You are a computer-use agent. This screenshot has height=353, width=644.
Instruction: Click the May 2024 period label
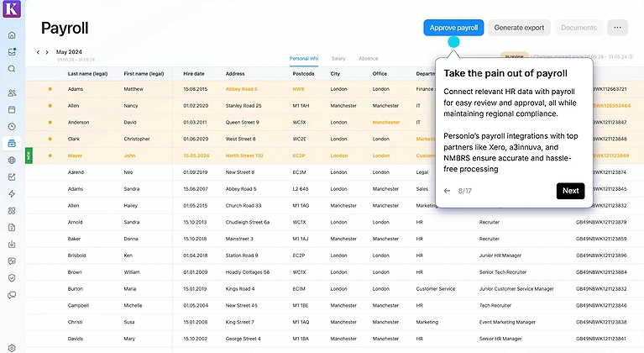click(69, 52)
